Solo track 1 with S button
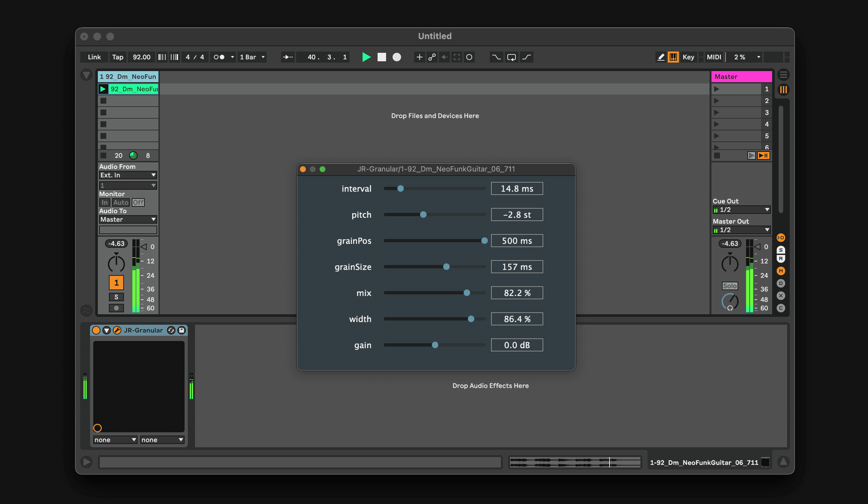This screenshot has height=504, width=868. [116, 297]
